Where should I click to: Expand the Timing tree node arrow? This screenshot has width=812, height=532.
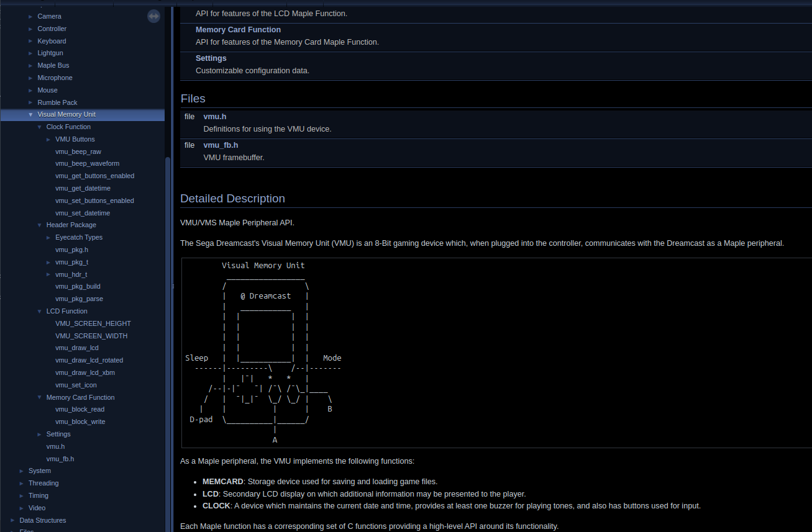click(x=22, y=495)
